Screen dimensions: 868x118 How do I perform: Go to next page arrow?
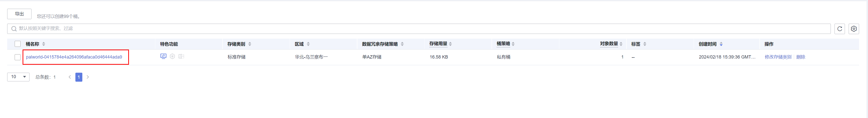pyautogui.click(x=88, y=77)
